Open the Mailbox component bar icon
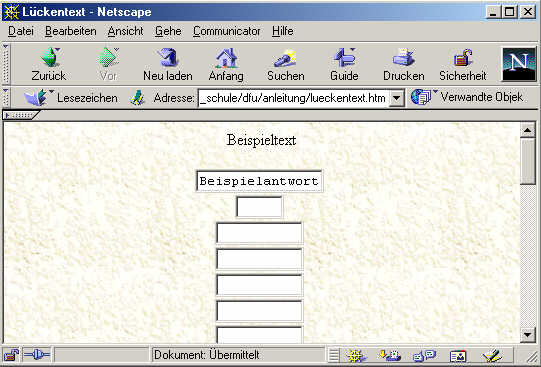 pos(389,356)
